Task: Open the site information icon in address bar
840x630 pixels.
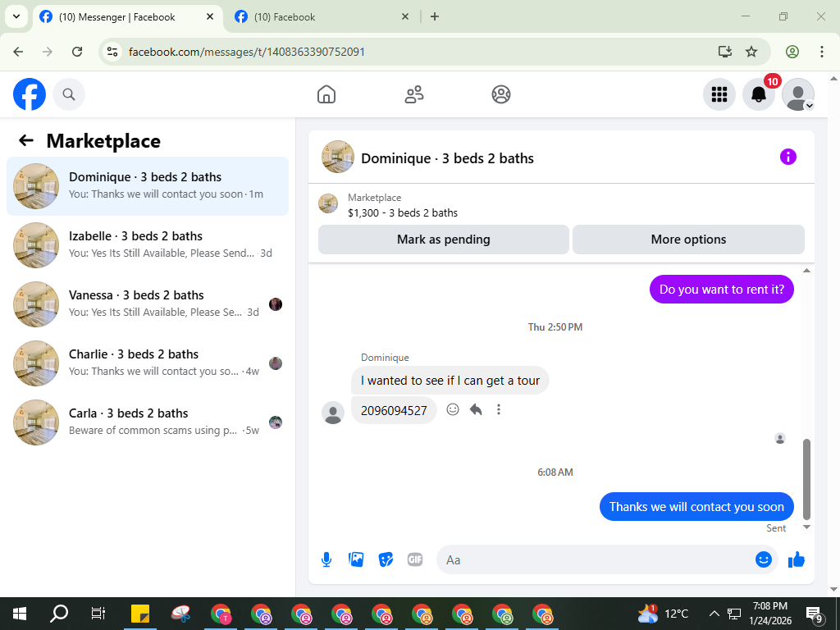Action: point(112,52)
